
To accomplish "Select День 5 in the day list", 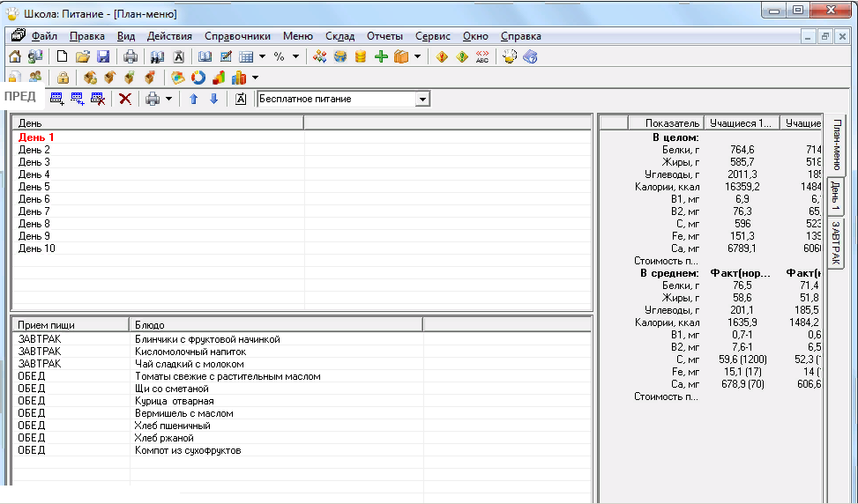I will point(34,187).
